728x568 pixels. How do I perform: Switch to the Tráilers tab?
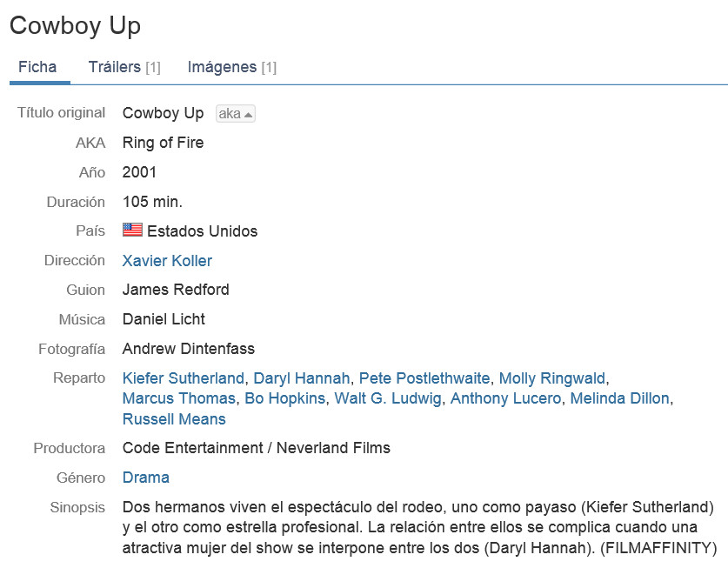point(124,67)
